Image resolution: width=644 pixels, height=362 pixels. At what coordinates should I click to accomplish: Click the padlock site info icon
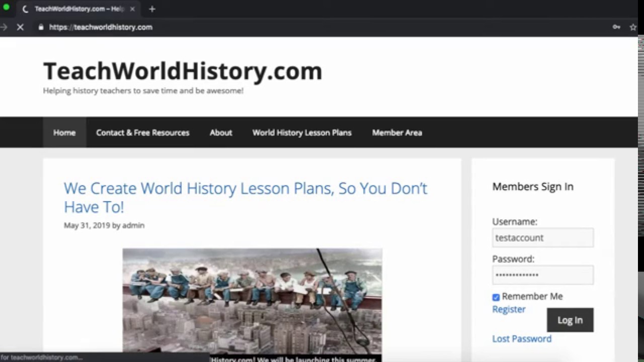[x=41, y=27]
